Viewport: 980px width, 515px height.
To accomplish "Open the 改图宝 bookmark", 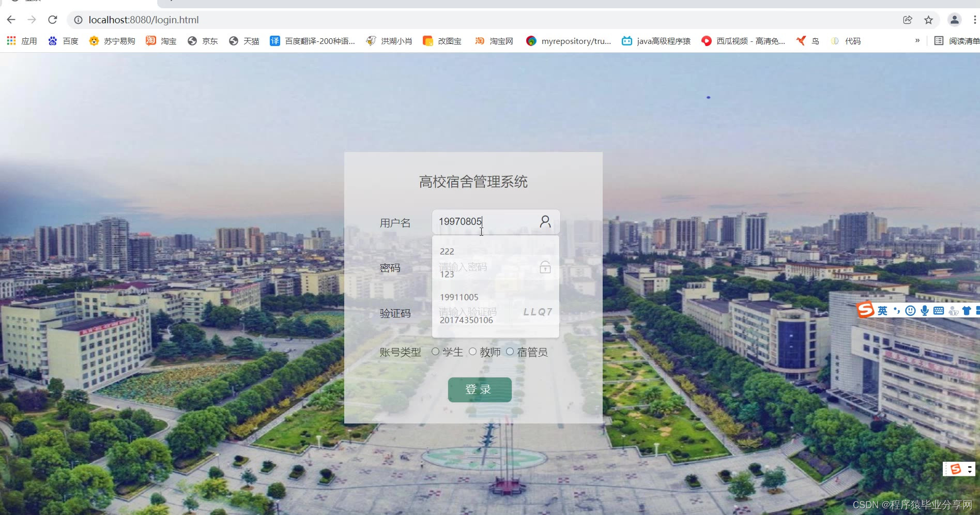I will point(442,41).
